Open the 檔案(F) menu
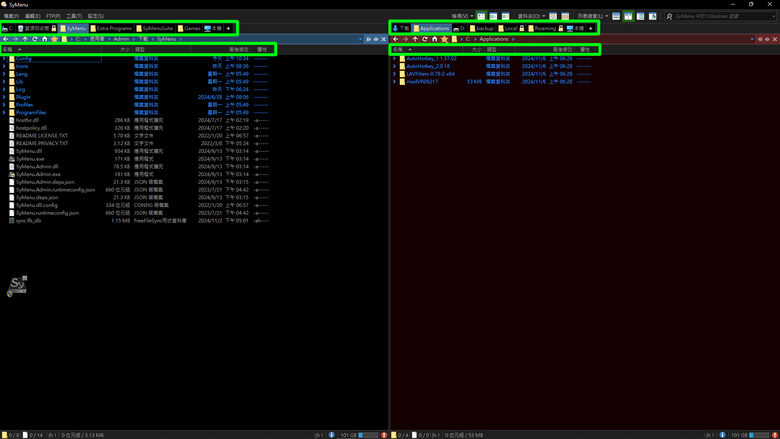The height and width of the screenshot is (439, 780). [x=11, y=16]
